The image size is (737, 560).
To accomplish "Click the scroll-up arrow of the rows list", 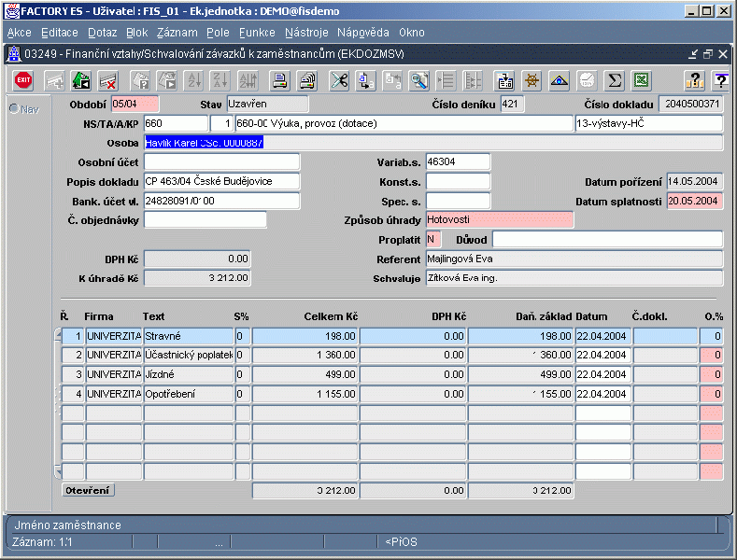I will click(58, 334).
